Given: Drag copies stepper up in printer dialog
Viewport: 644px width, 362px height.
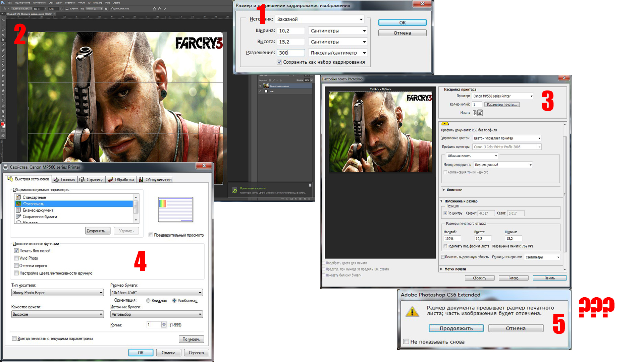Looking at the screenshot, I should coord(164,323).
